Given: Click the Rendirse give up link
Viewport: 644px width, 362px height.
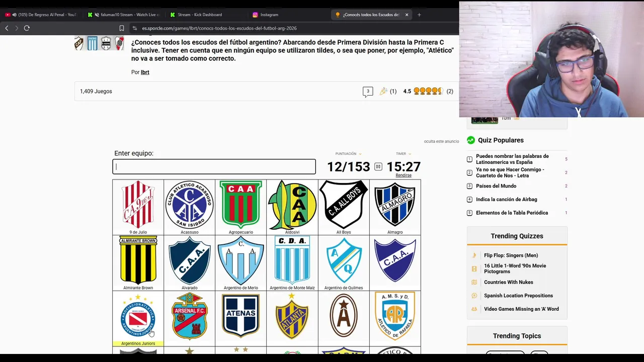Looking at the screenshot, I should click(x=404, y=175).
